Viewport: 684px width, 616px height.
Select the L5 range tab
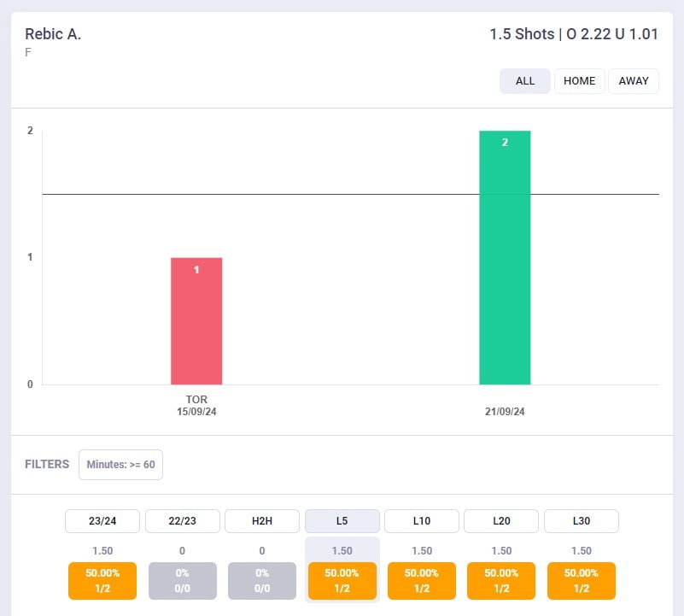click(x=342, y=521)
